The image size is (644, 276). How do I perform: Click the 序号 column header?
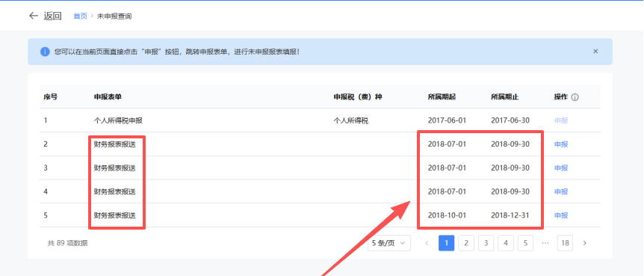[x=51, y=97]
